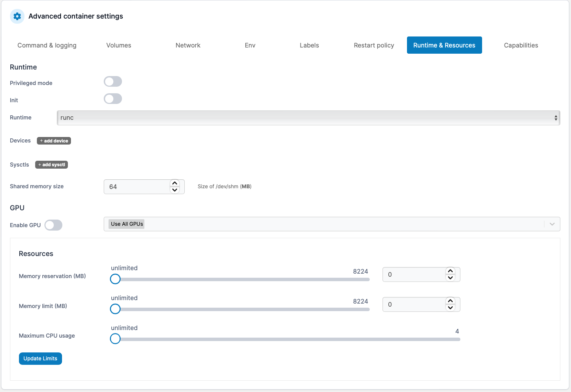This screenshot has height=392, width=571.
Task: Increment the Memory reservation value with the stepper
Action: [x=450, y=271]
